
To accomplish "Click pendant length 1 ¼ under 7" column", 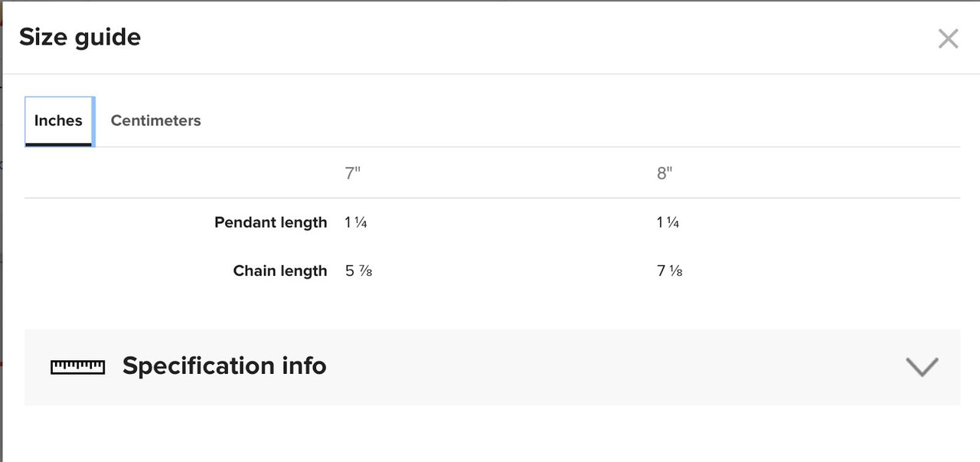I will [358, 222].
